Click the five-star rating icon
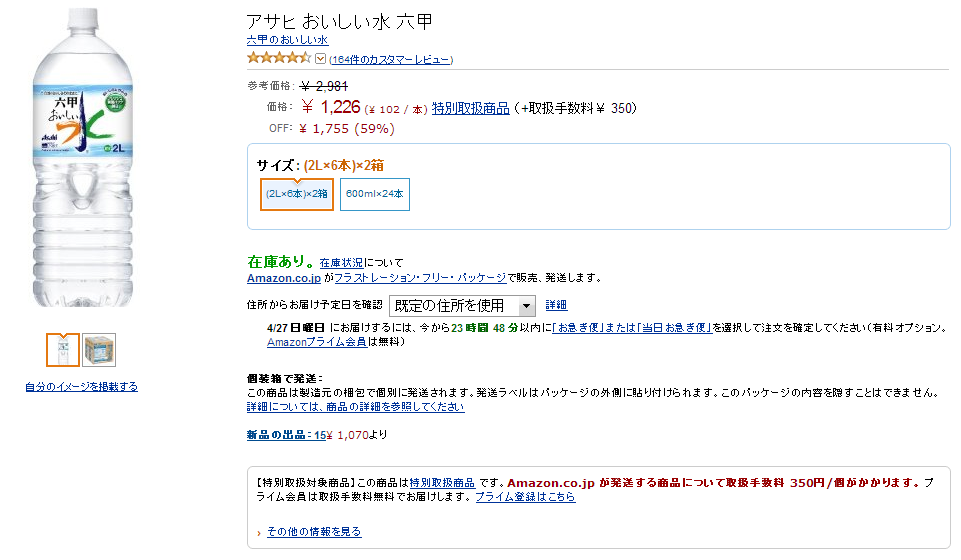961x560 pixels. (279, 58)
